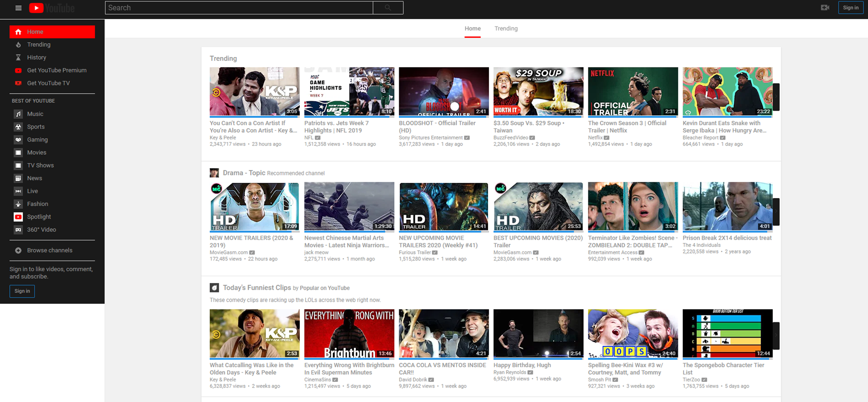This screenshot has height=402, width=868.
Task: Open The Crown Season 3 trailer title
Action: [x=627, y=127]
